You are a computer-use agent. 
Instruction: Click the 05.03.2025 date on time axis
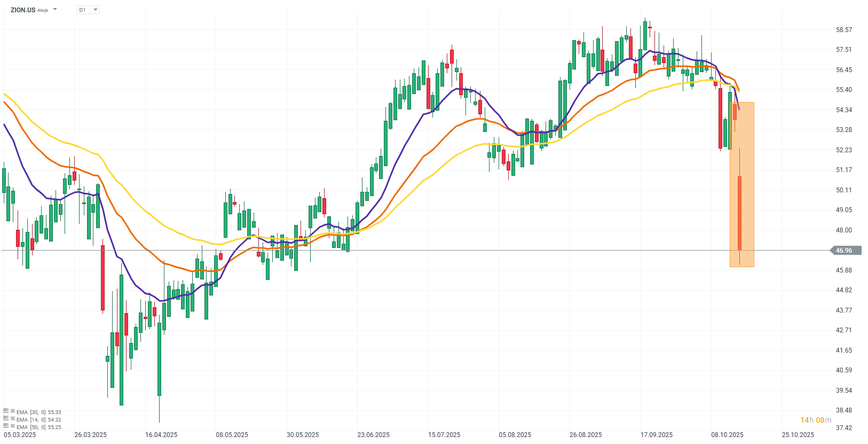point(20,434)
